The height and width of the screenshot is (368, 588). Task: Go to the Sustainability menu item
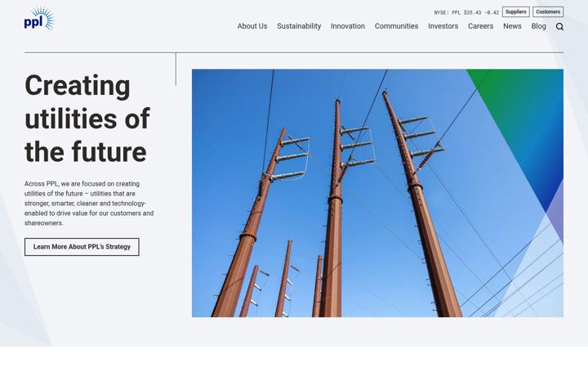(x=299, y=26)
